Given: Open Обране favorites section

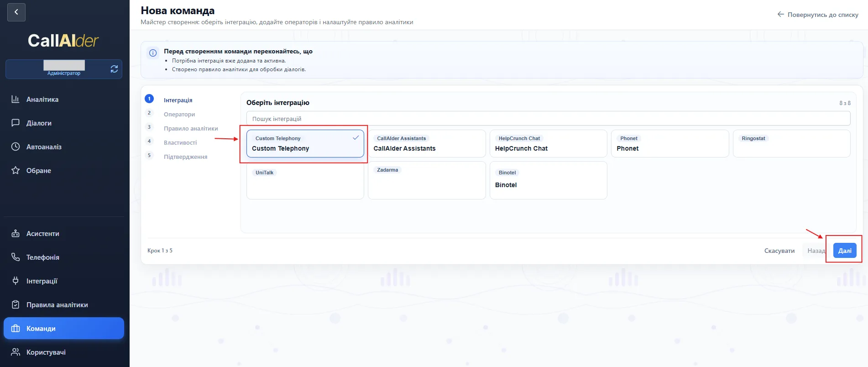Looking at the screenshot, I should click(64, 170).
